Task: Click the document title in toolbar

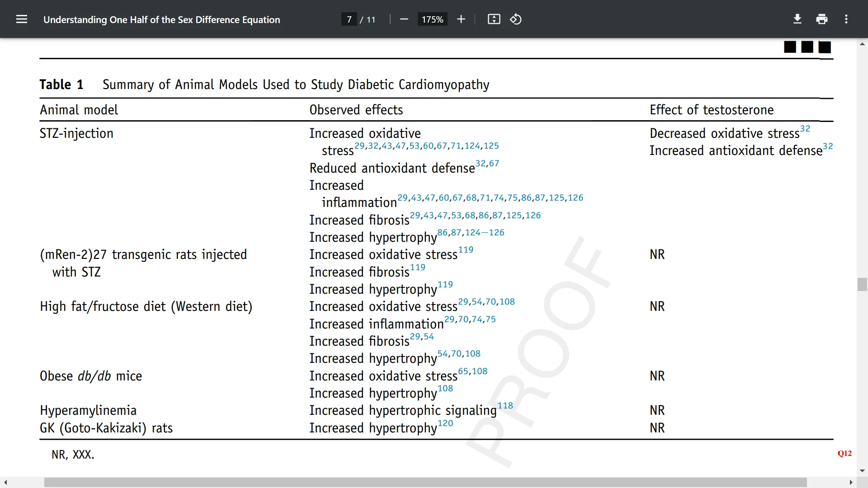Action: [x=162, y=19]
